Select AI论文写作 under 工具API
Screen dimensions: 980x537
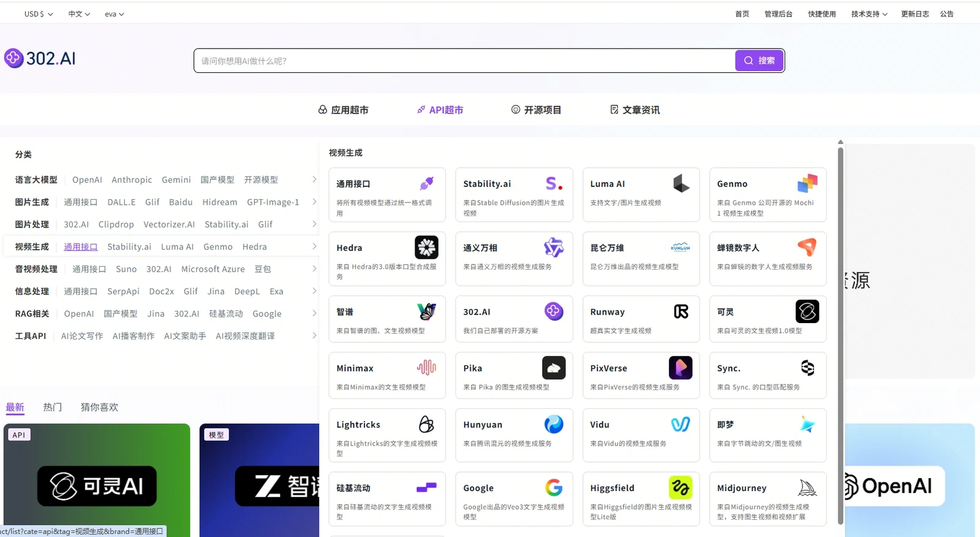click(x=82, y=336)
